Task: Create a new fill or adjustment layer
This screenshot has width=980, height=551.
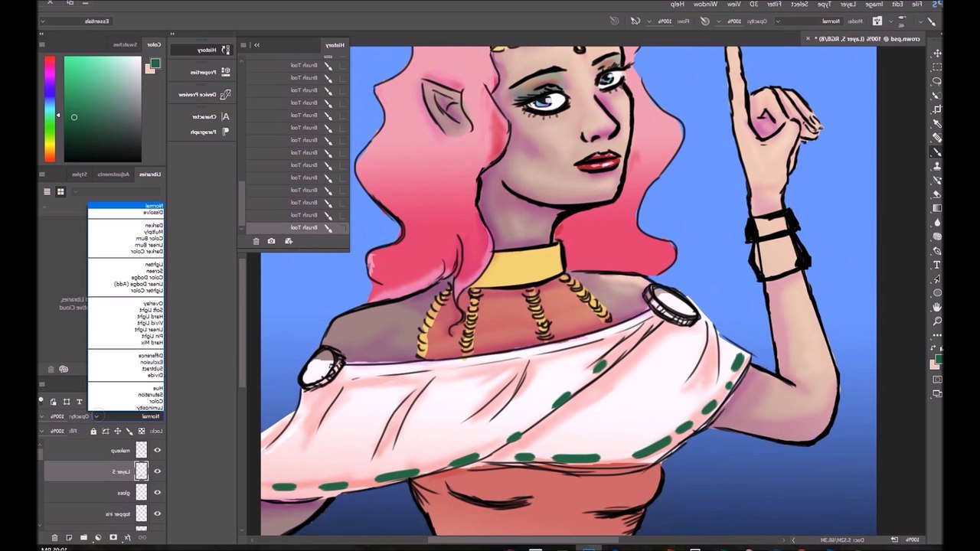Action: [98, 538]
